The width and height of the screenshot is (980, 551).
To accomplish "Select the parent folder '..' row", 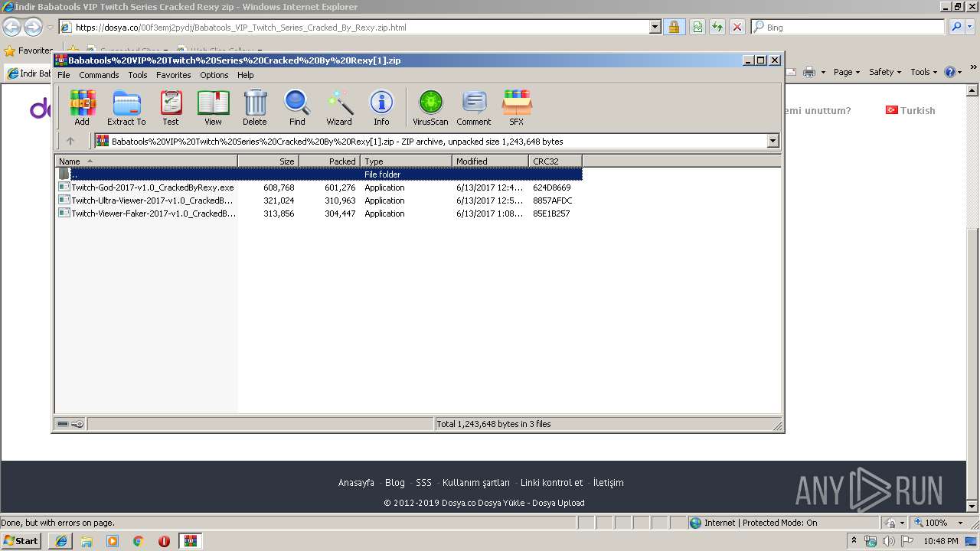I will coord(318,174).
